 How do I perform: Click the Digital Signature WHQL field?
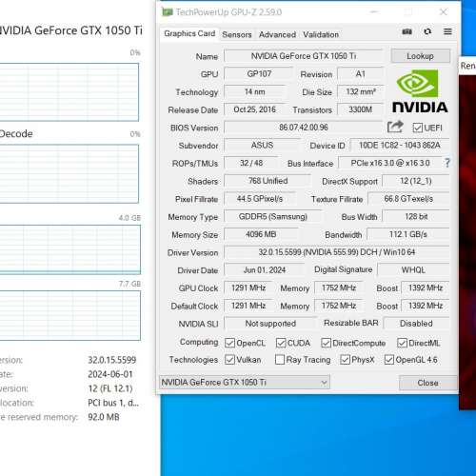(x=413, y=269)
